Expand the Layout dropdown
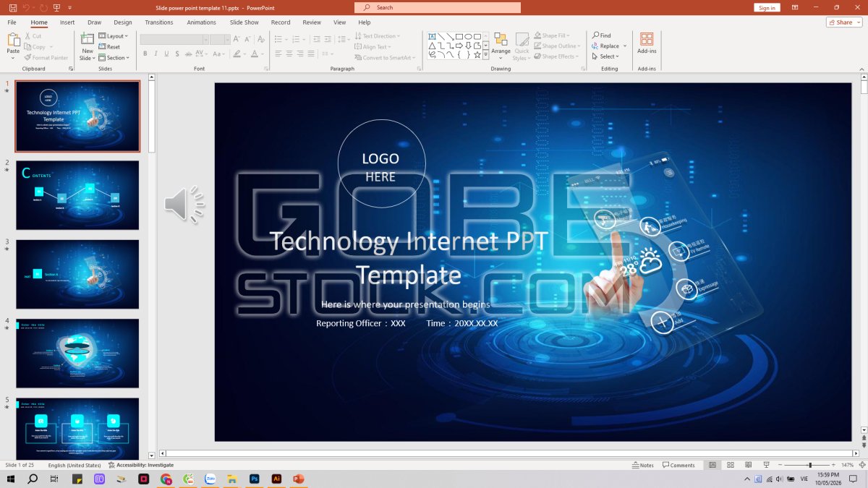Viewport: 868px width, 488px height. 114,36
